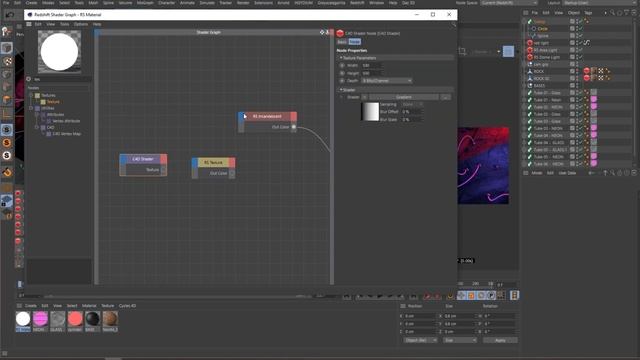
Task: Click the Width input field
Action: pyautogui.click(x=371, y=65)
